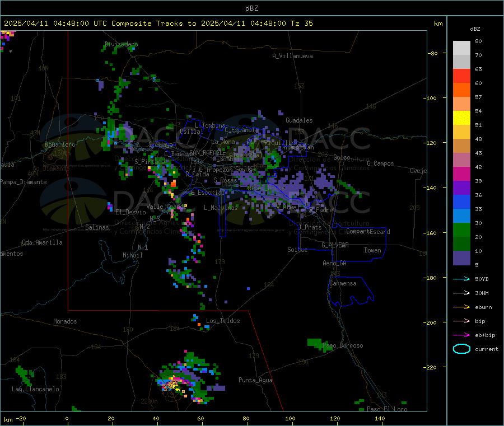504x426 pixels.
Task: Click the Paso_El_Loro location label
Action: [387, 409]
